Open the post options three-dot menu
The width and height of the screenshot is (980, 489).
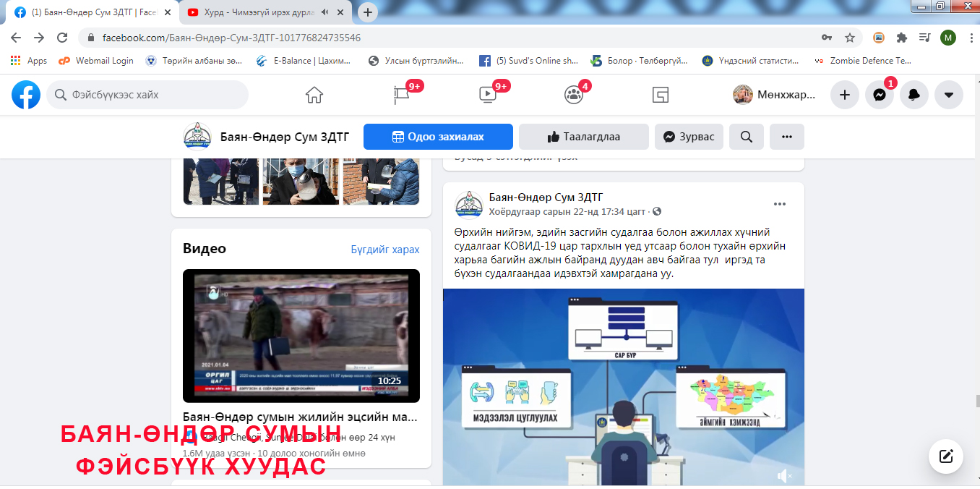(780, 204)
